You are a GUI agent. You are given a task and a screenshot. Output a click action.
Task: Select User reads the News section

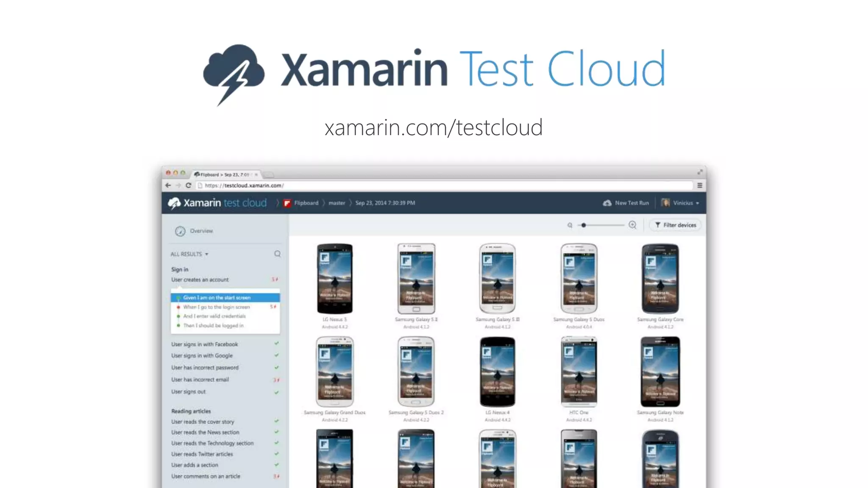[205, 433]
